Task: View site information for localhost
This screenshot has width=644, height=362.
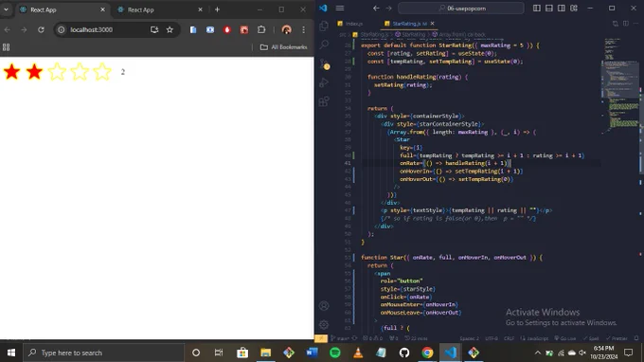Action: 62,29
